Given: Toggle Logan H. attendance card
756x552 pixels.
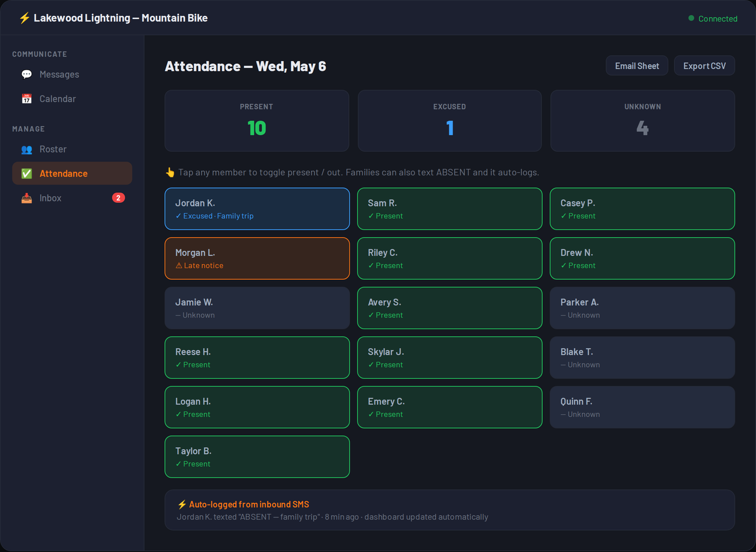Looking at the screenshot, I should click(x=257, y=407).
